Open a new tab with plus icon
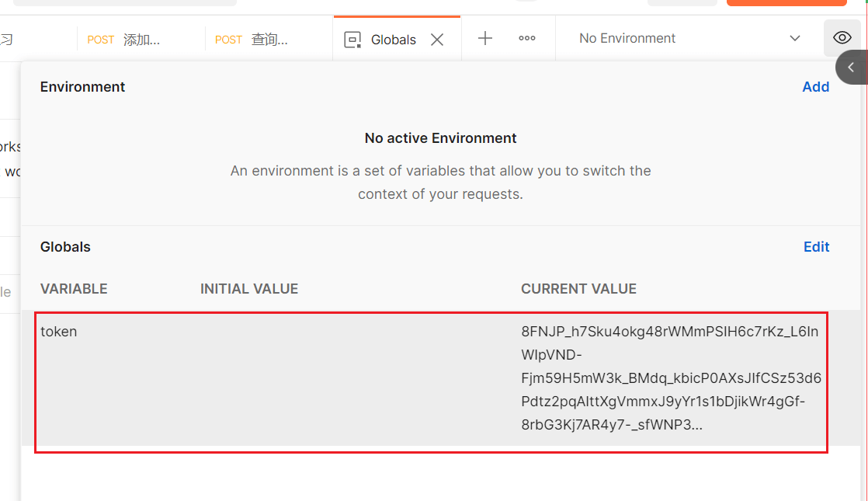Viewport: 868px width, 501px height. coord(485,38)
